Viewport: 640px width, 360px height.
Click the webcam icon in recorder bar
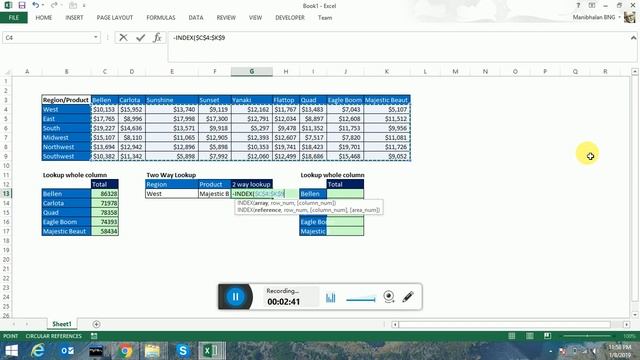[389, 296]
